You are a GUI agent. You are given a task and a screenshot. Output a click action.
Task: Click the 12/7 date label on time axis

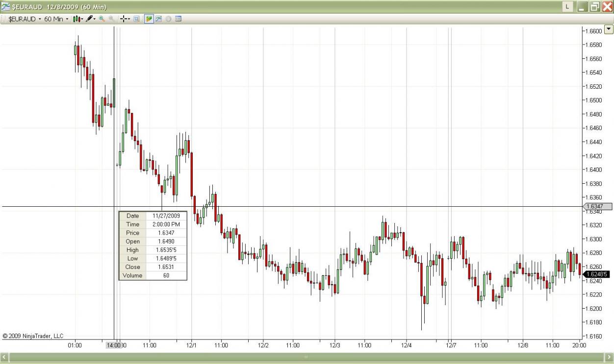451,345
